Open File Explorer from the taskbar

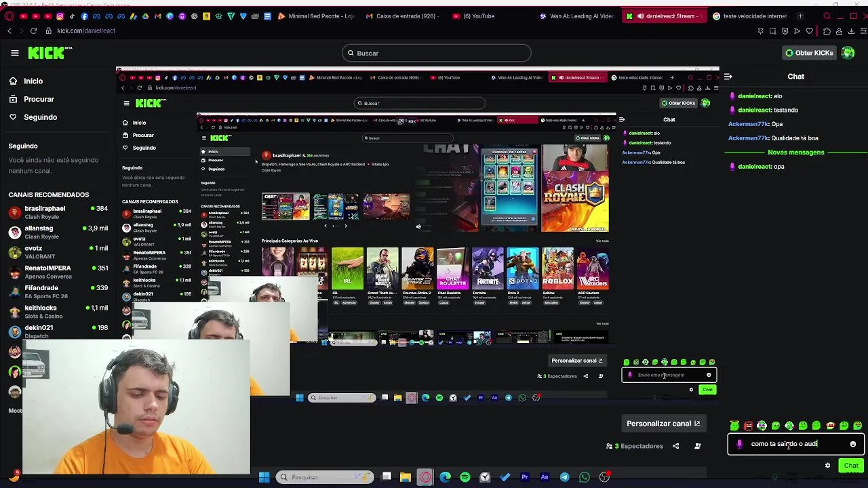[x=406, y=477]
